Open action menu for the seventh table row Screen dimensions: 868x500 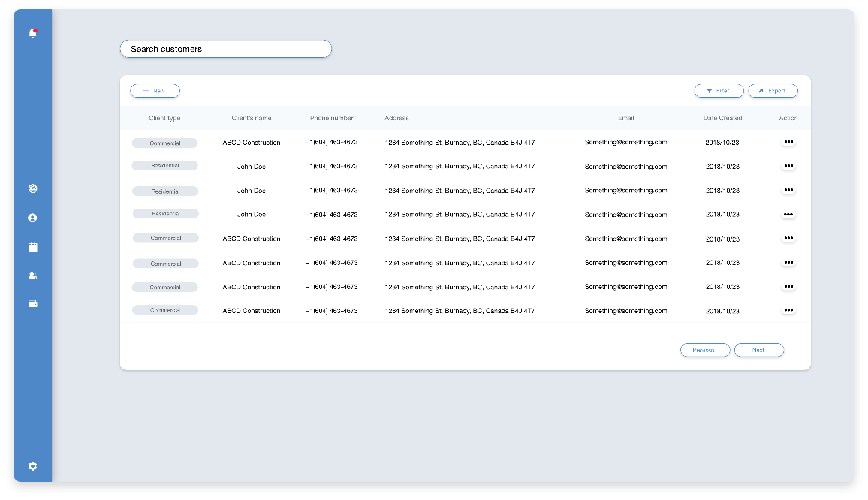coord(788,287)
